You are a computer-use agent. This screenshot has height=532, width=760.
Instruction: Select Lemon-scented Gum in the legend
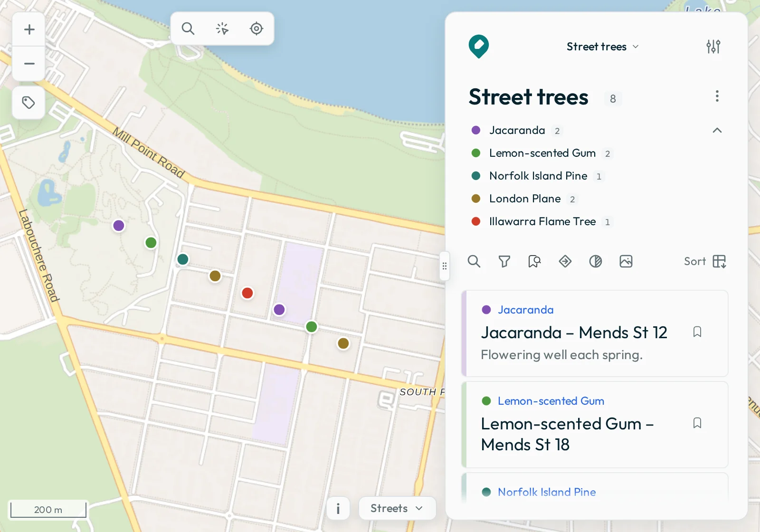point(542,153)
